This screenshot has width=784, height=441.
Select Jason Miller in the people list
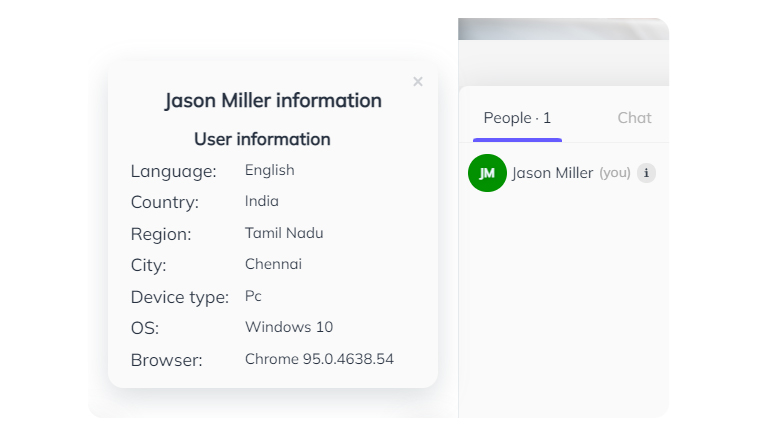tap(552, 173)
